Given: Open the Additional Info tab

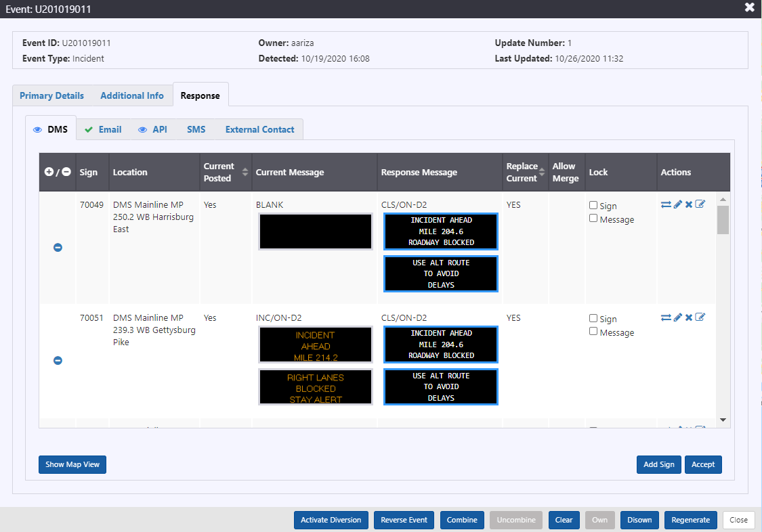Looking at the screenshot, I should [x=132, y=95].
